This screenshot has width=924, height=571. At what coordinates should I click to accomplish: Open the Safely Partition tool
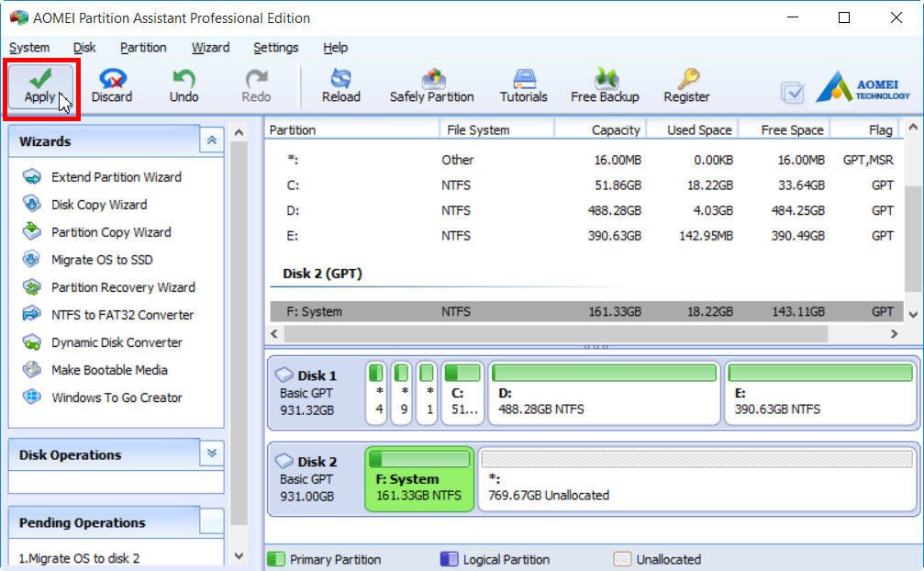[x=432, y=86]
